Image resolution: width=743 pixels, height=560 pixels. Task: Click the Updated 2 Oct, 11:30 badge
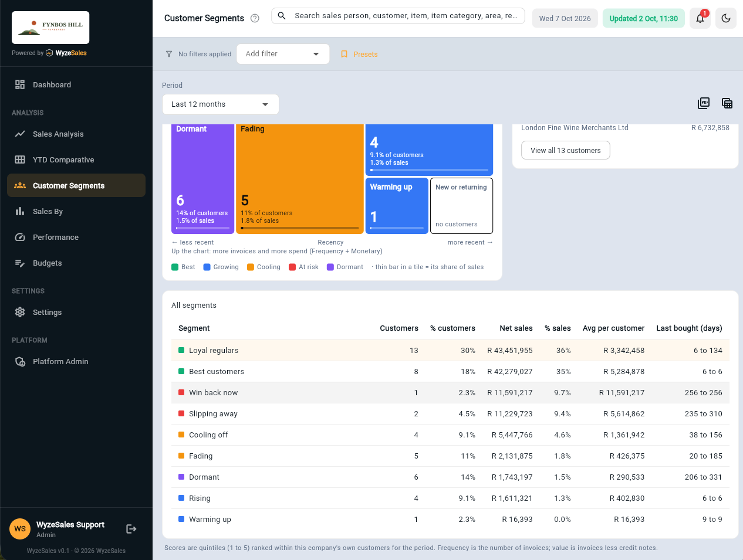(x=644, y=18)
